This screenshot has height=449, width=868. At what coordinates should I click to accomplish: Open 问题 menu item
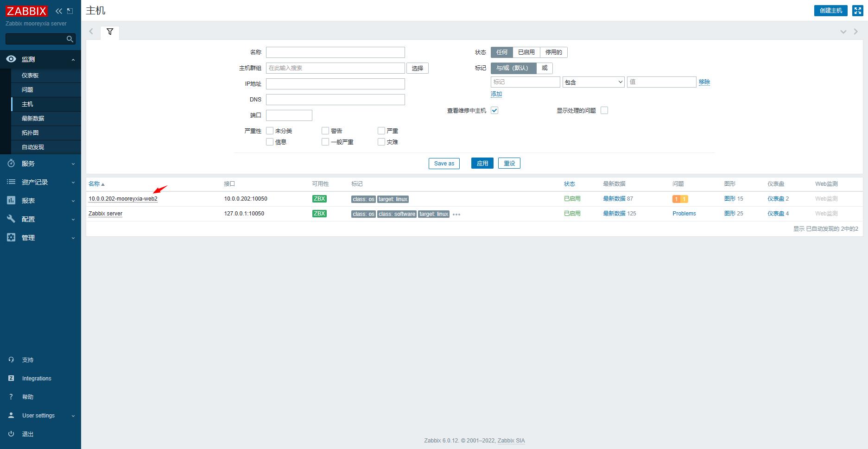pos(46,89)
